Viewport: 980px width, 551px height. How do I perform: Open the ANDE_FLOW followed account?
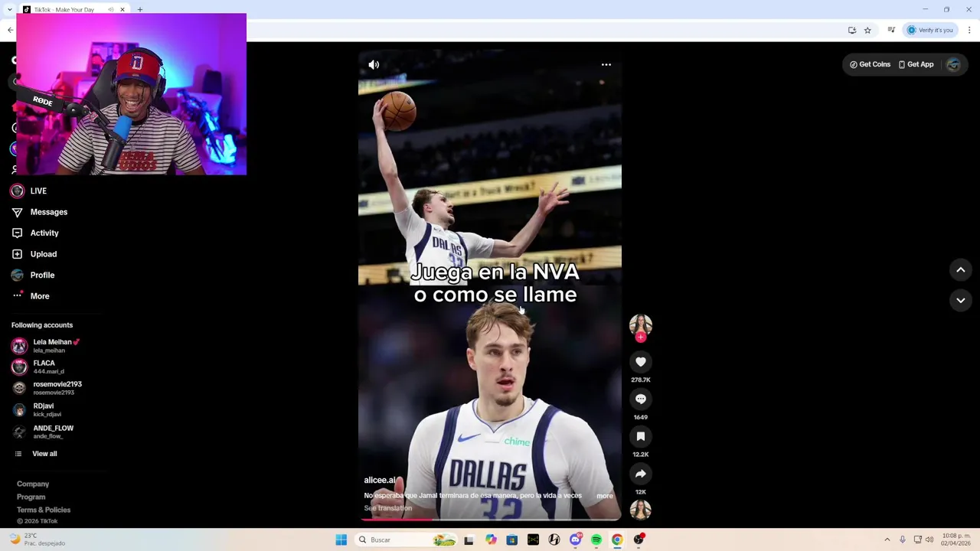[43, 432]
